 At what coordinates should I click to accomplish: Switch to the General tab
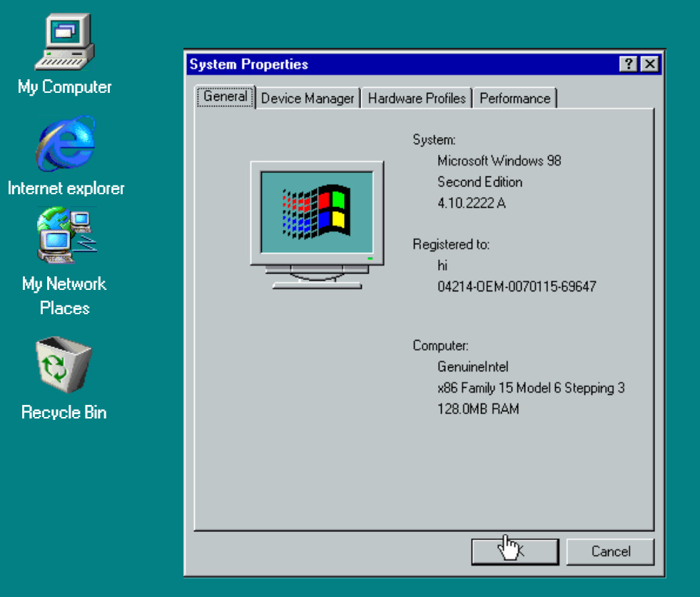[x=226, y=96]
